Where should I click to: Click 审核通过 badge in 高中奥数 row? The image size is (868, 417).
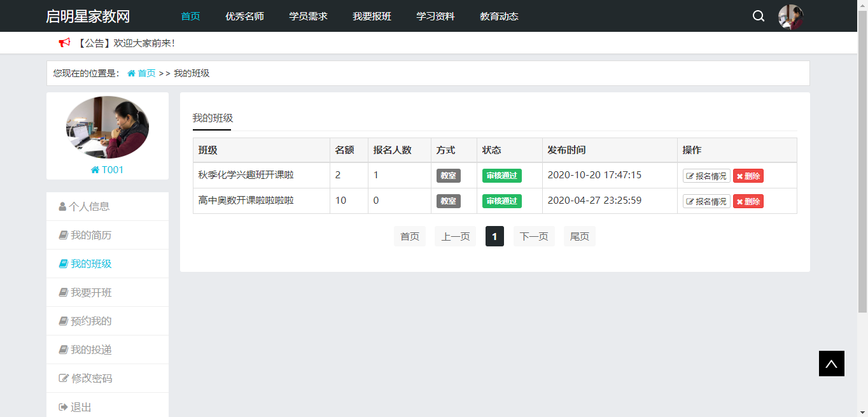502,201
